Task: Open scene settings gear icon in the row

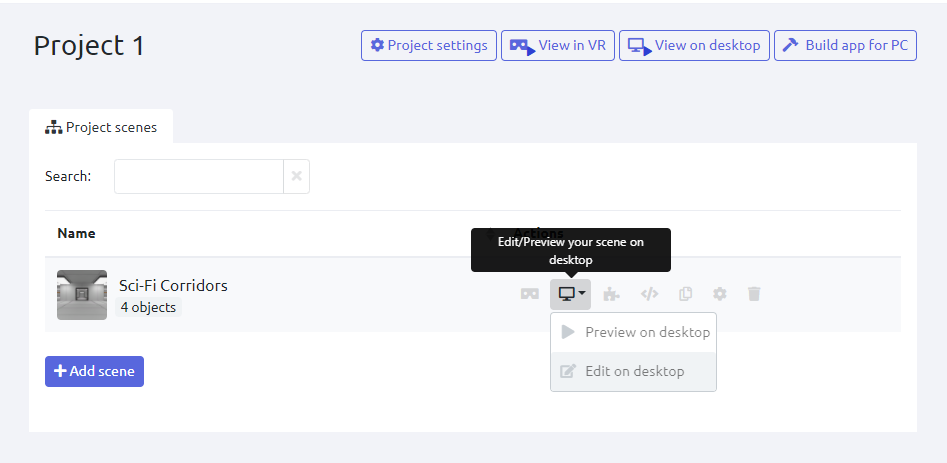Action: [x=719, y=294]
